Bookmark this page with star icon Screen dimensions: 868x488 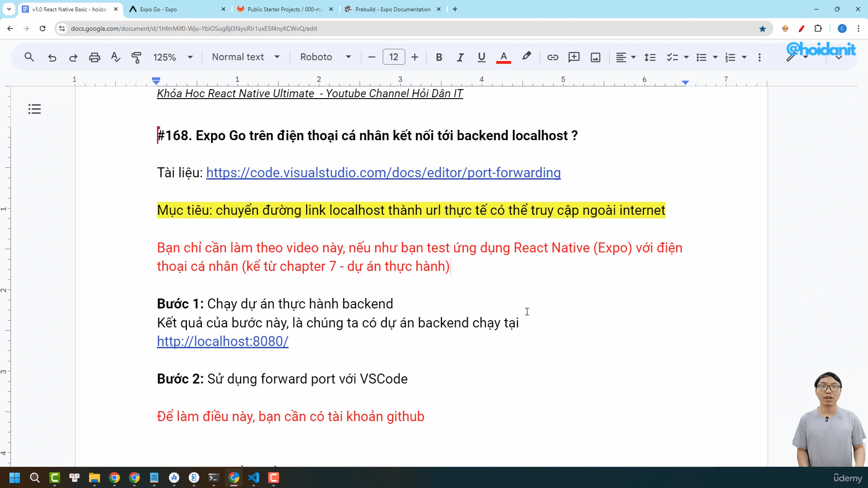pos(763,28)
